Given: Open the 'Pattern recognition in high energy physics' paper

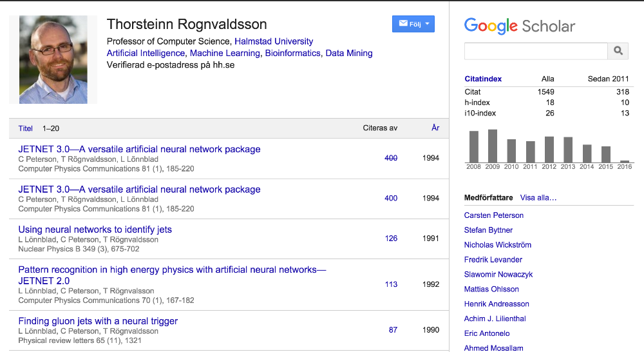Looking at the screenshot, I should coord(172,275).
